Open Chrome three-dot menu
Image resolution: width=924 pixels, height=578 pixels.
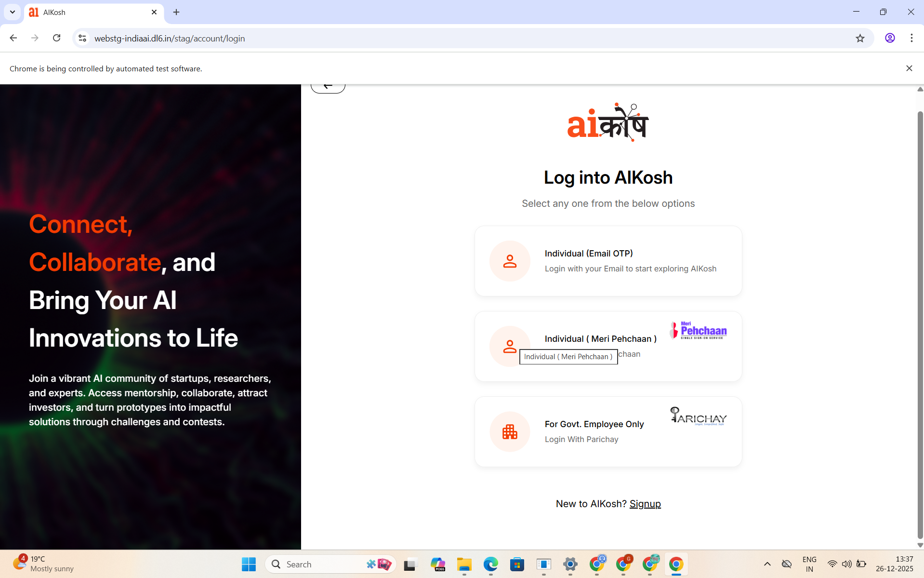click(x=911, y=38)
